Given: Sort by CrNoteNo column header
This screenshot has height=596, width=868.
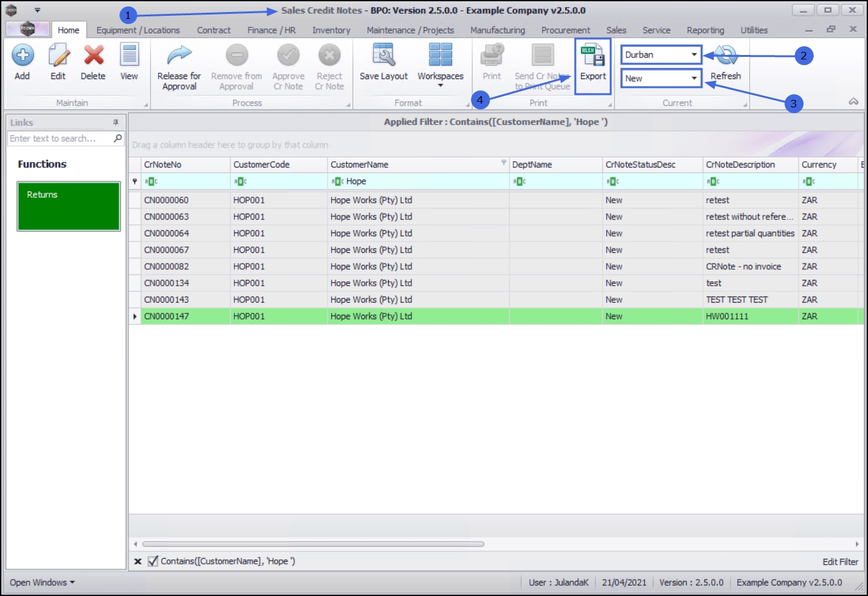Looking at the screenshot, I should [x=185, y=164].
